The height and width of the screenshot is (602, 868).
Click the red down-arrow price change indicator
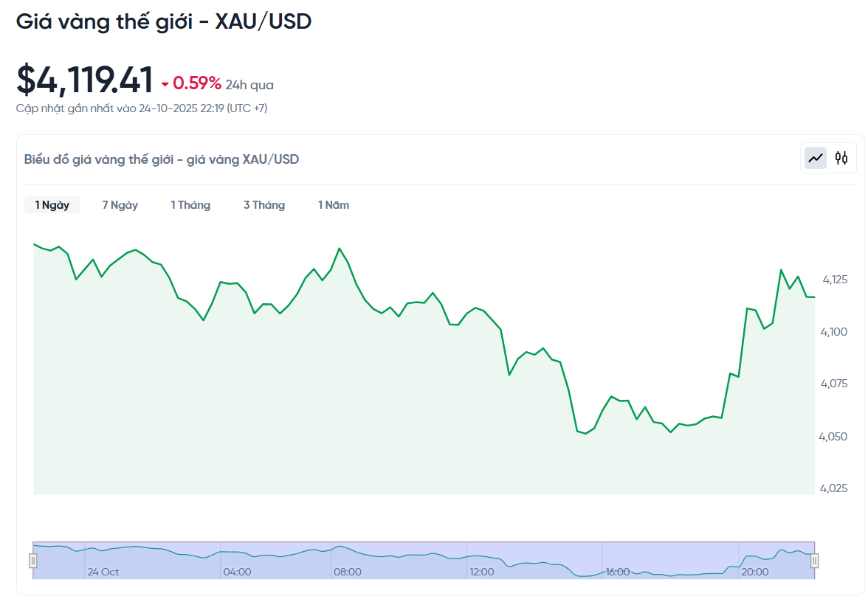coord(165,85)
